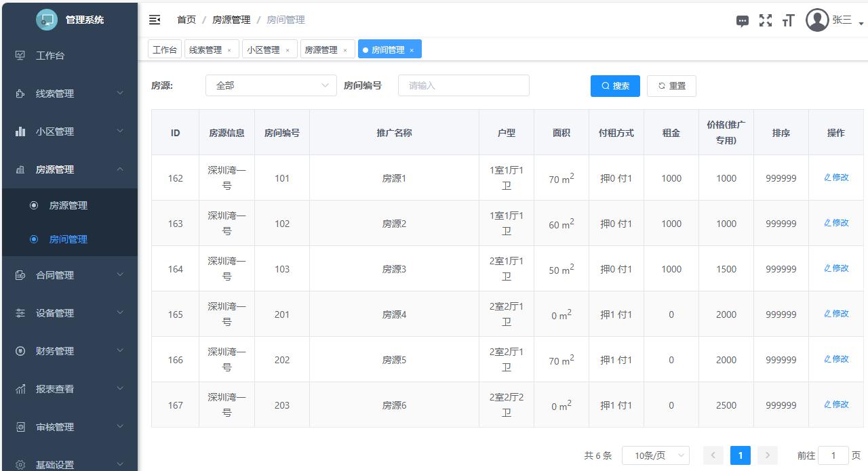Close the 线索管理 tab with its x icon
Screen dimensions: 868x471
point(229,50)
